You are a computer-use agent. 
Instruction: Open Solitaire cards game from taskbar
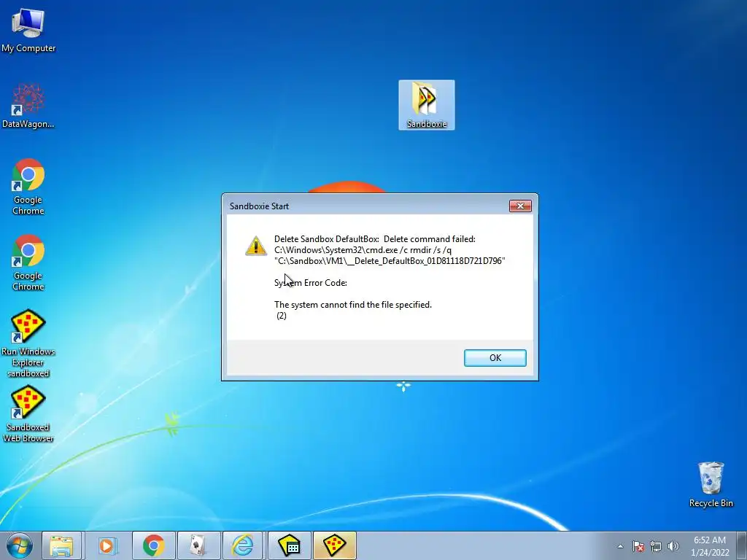pos(198,545)
